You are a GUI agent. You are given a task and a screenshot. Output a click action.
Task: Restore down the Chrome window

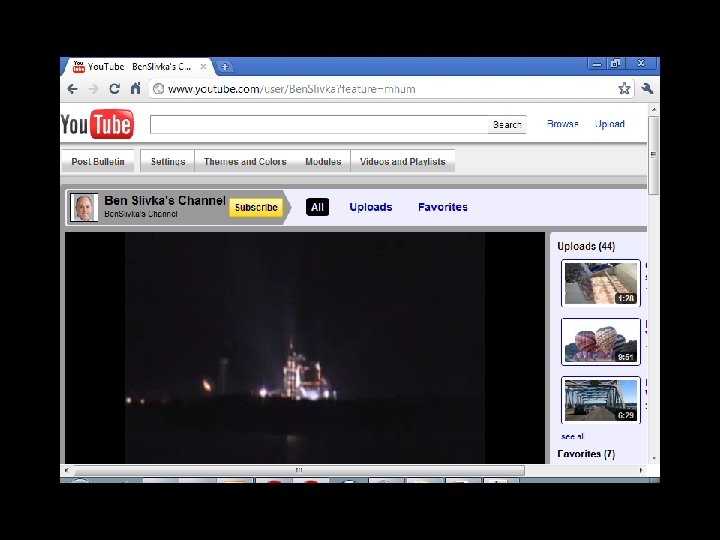[x=615, y=63]
